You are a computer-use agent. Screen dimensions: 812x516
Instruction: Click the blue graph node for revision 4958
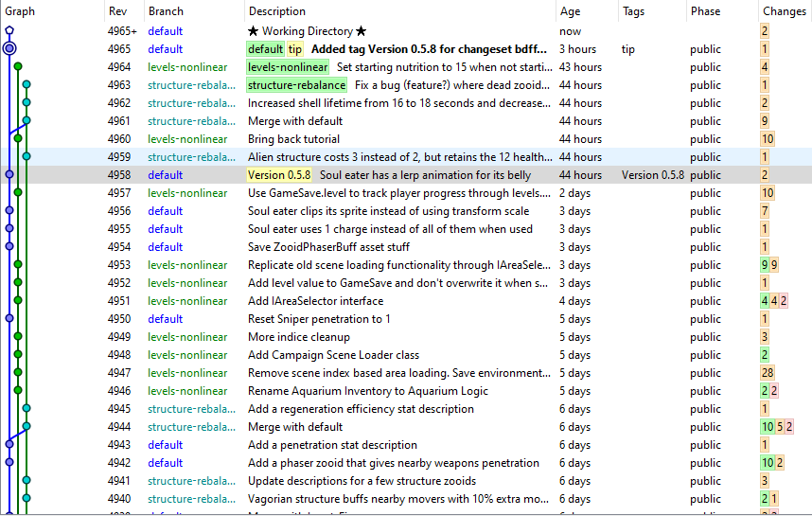(9, 174)
